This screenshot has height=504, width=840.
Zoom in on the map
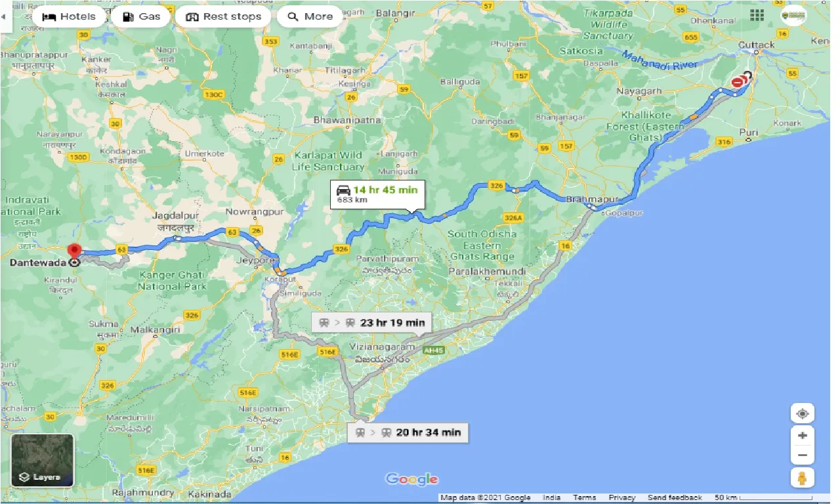click(802, 435)
